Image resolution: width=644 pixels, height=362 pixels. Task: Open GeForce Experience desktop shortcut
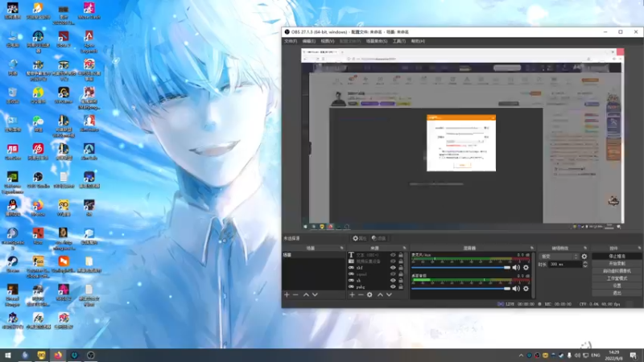pos(12,183)
